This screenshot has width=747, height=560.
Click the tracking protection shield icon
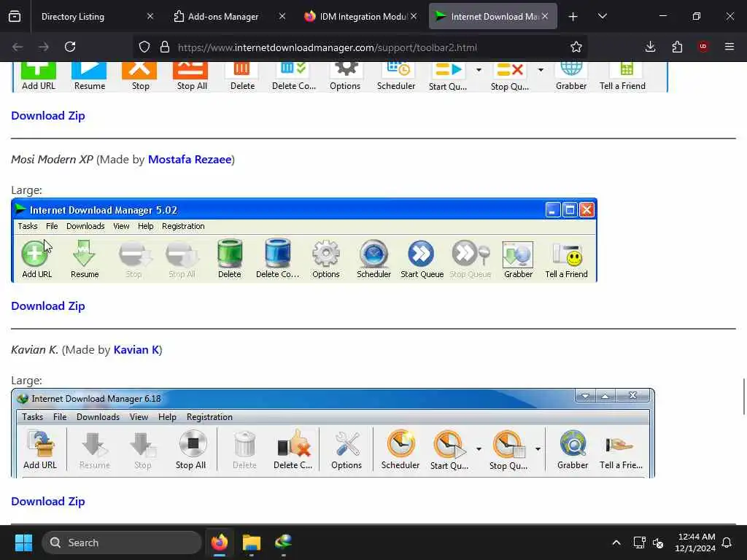click(x=144, y=47)
